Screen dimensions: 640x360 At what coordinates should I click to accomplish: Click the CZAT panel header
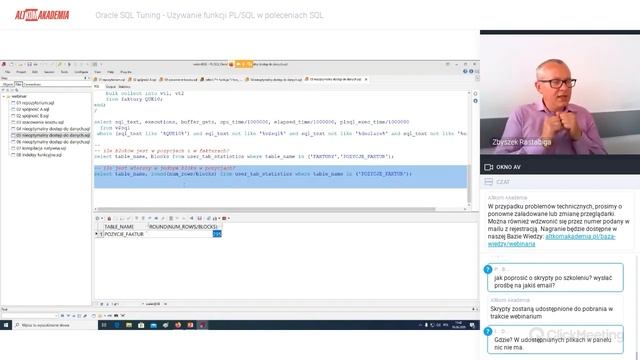tap(560, 182)
